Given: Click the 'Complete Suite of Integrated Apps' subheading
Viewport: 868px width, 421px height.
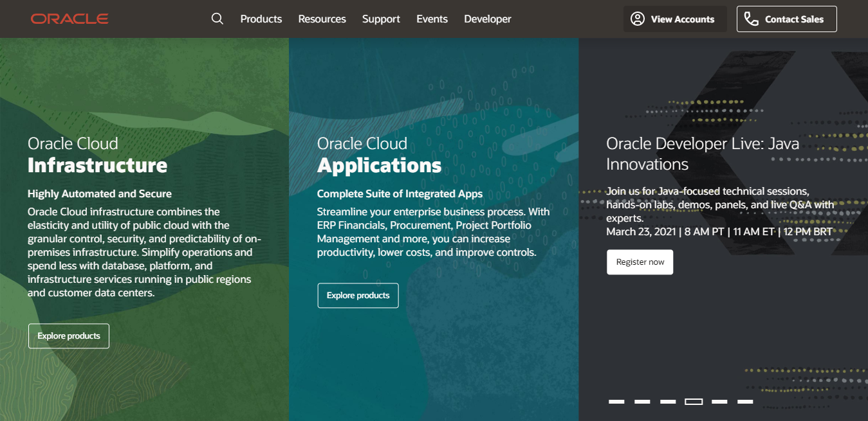Looking at the screenshot, I should [x=400, y=193].
